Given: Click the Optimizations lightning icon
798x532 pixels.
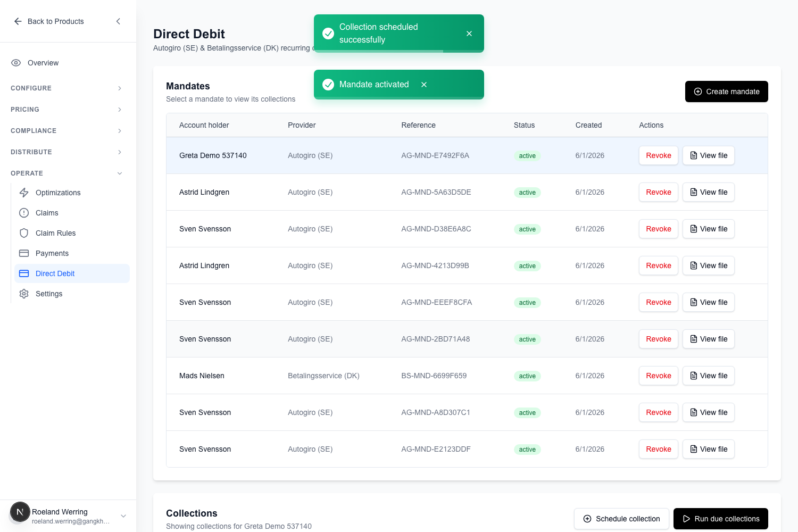Looking at the screenshot, I should tap(24, 193).
